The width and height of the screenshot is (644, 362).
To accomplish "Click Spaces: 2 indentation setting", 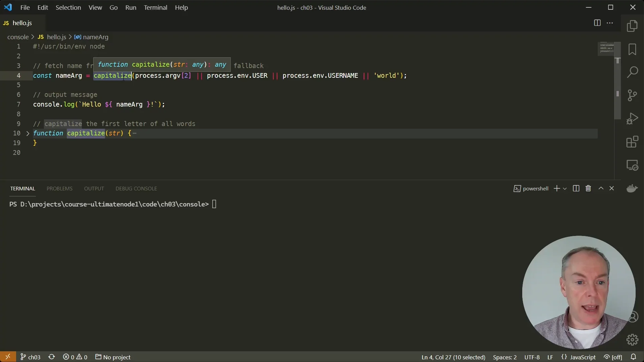I will point(504,357).
